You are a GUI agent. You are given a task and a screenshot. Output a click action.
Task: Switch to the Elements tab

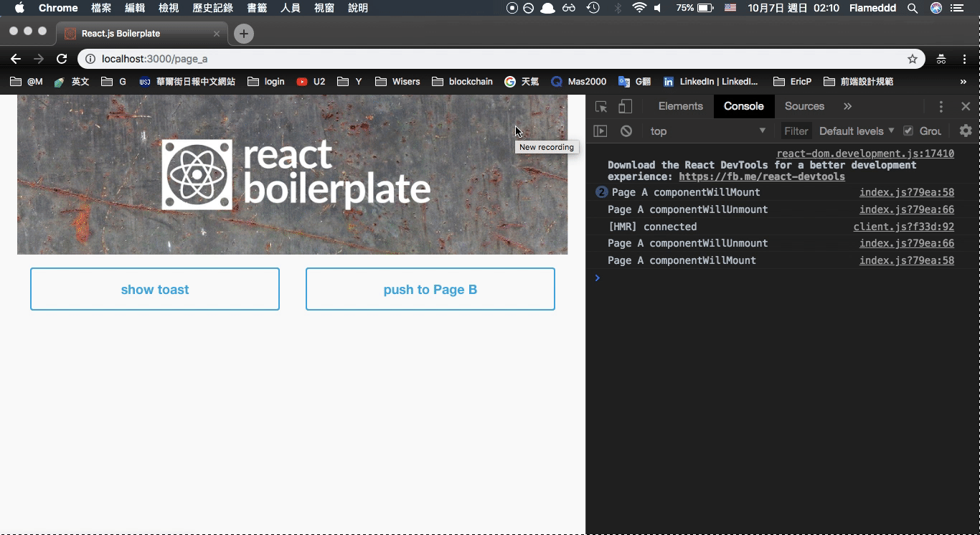pos(680,106)
